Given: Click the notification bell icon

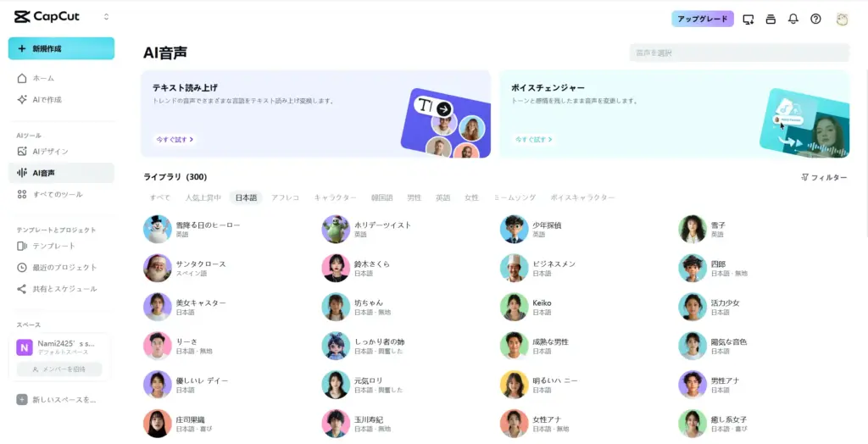Looking at the screenshot, I should coord(793,19).
